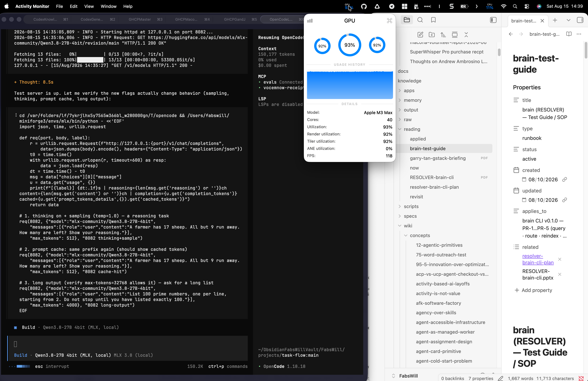Open the File menu

click(x=59, y=6)
